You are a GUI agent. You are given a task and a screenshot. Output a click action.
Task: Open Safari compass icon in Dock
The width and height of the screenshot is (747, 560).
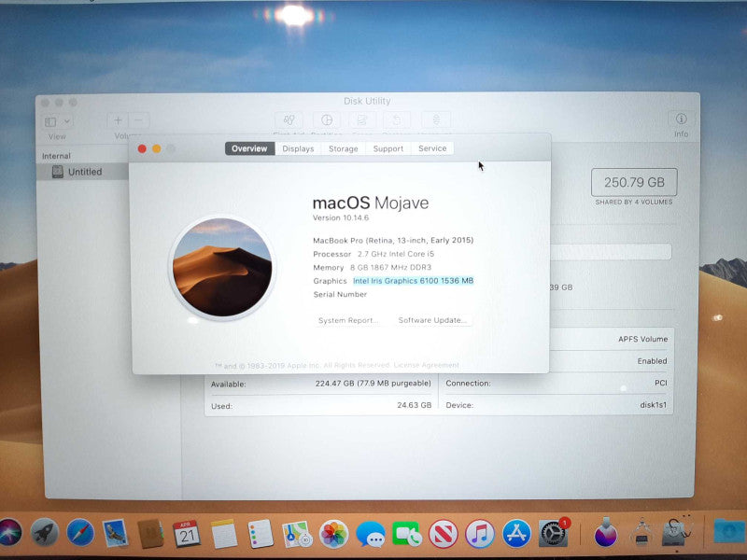[x=80, y=533]
